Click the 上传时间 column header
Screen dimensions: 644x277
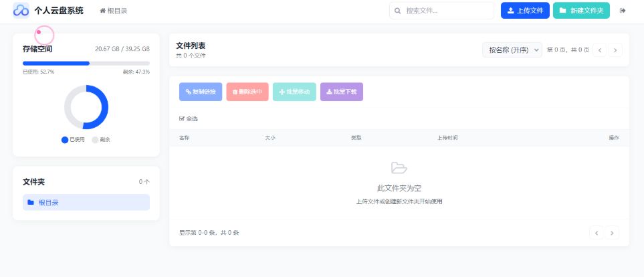point(447,138)
